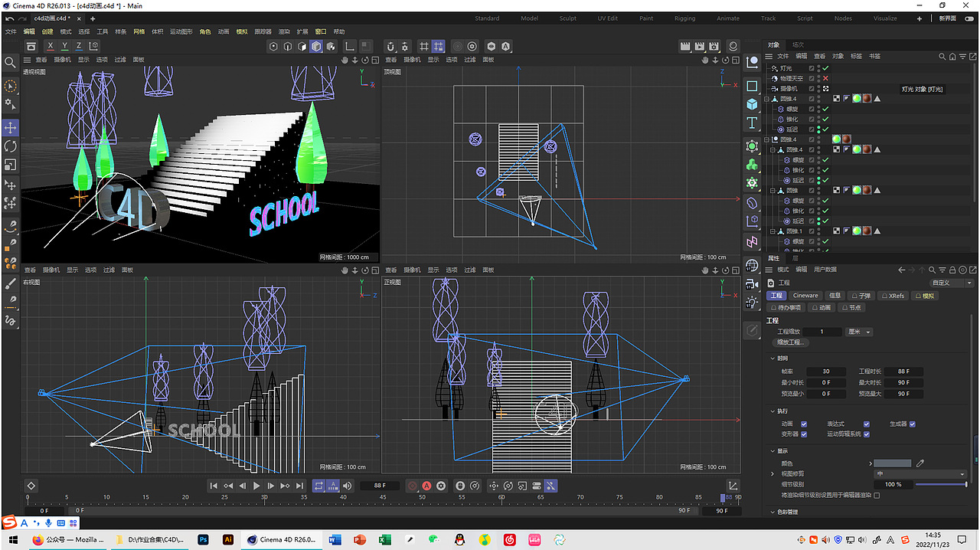
Task: Go to start of animation
Action: [x=214, y=486]
